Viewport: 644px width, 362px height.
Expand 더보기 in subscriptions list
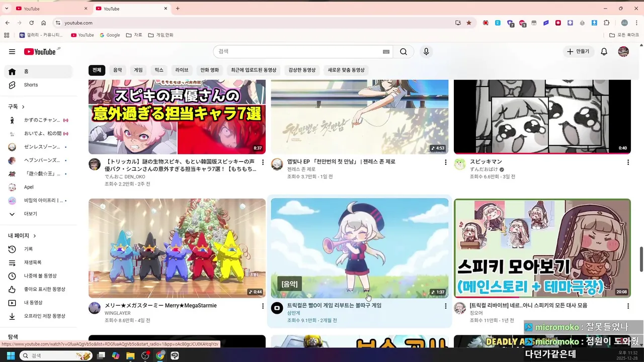pos(38,214)
